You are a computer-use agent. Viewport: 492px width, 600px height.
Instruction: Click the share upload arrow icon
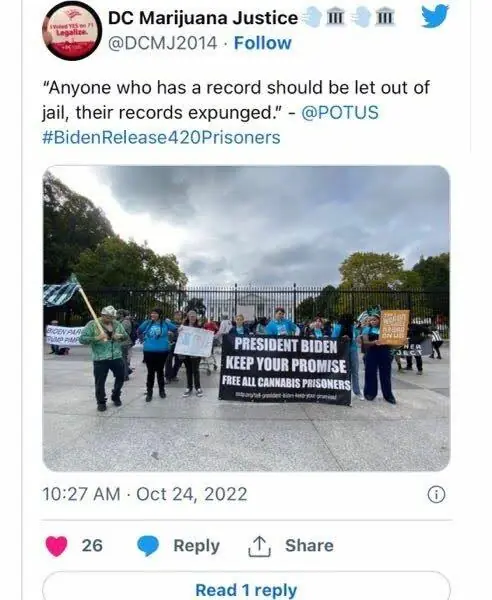coord(259,546)
